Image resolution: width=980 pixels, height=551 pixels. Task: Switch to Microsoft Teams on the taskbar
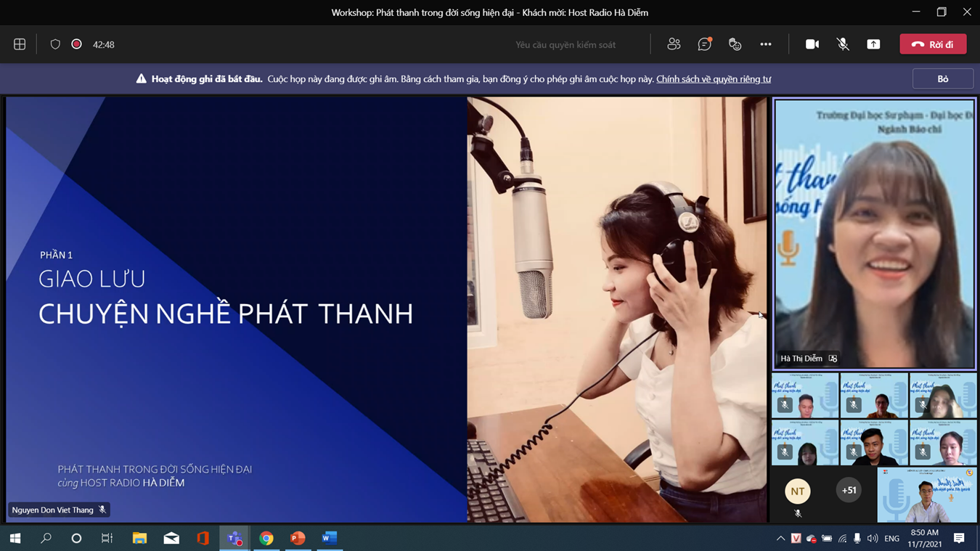pos(234,538)
